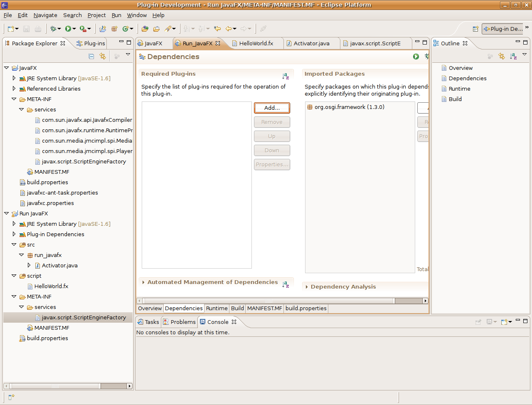Select HelloWorld.fx in the Package Explorer
The height and width of the screenshot is (405, 532).
(x=51, y=286)
